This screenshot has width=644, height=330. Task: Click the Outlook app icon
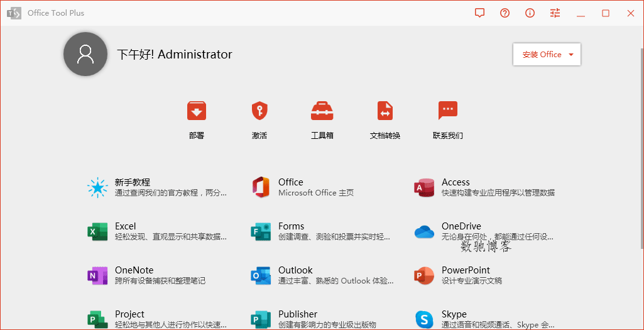tap(261, 275)
